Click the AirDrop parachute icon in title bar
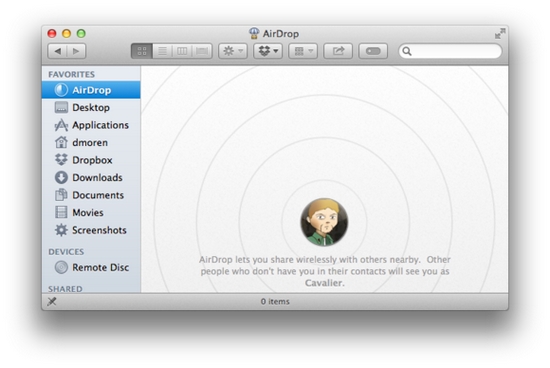Viewport: 550px width, 368px height. pos(254,33)
